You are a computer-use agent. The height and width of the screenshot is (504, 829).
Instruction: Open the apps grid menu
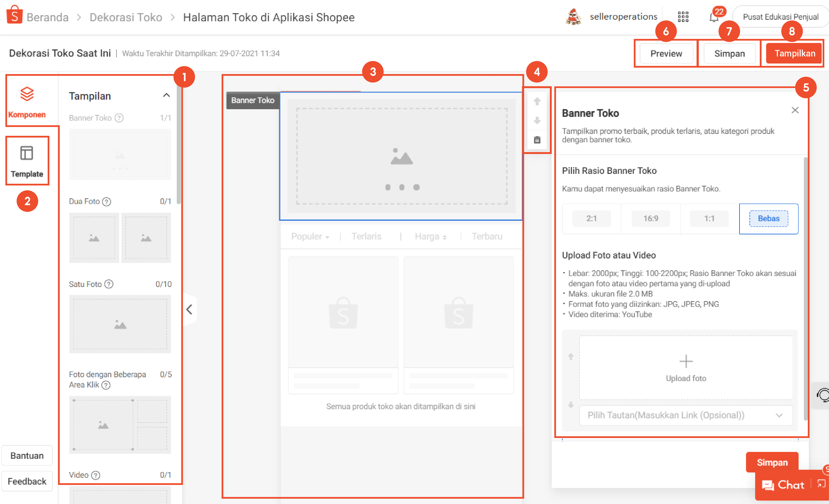pos(683,17)
